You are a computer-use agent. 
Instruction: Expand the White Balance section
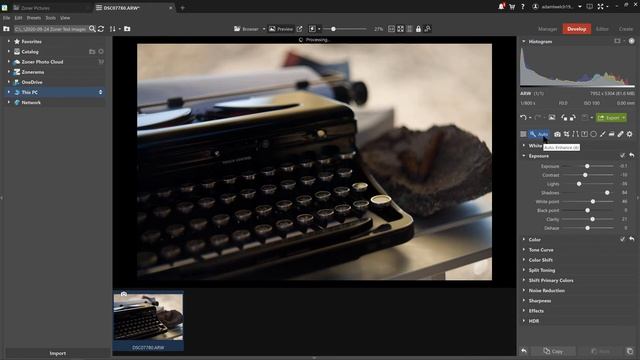pyautogui.click(x=524, y=145)
